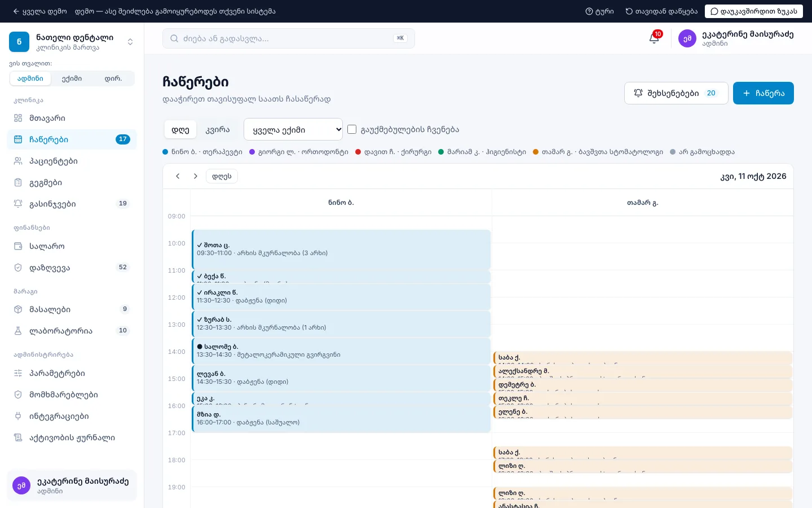Click the მთავარი dashboard icon in sidebar
812x508 pixels.
coord(18,118)
